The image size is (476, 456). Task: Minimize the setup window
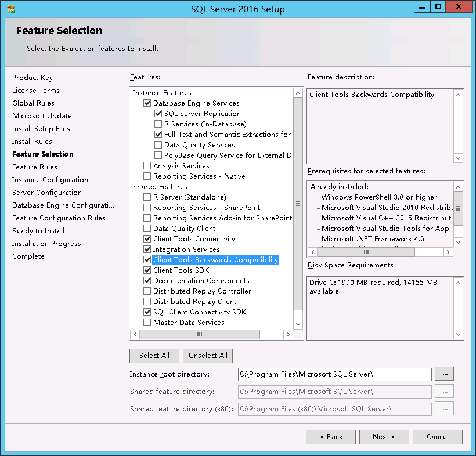[x=422, y=6]
